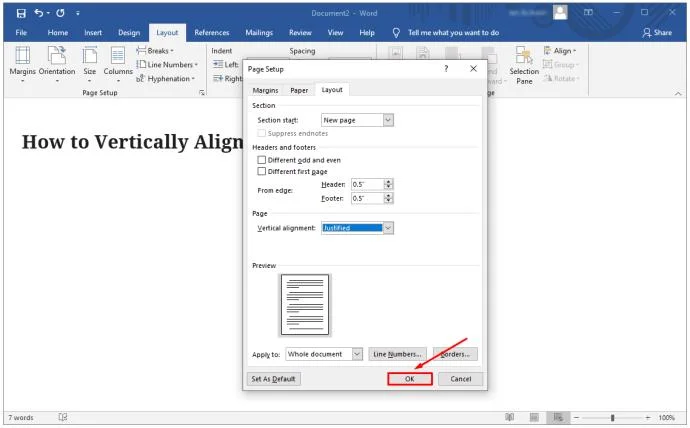Click the zoom out minus icon
The width and height of the screenshot is (690, 428).
(x=576, y=417)
